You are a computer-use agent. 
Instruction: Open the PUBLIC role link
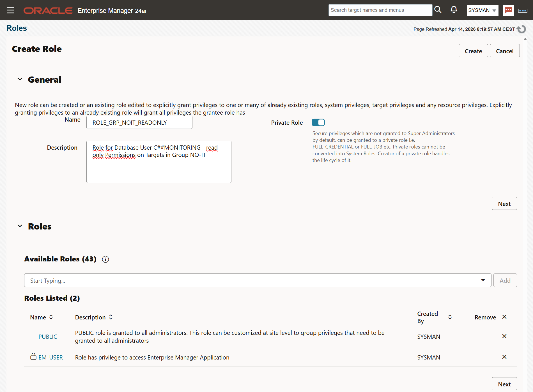(x=48, y=337)
